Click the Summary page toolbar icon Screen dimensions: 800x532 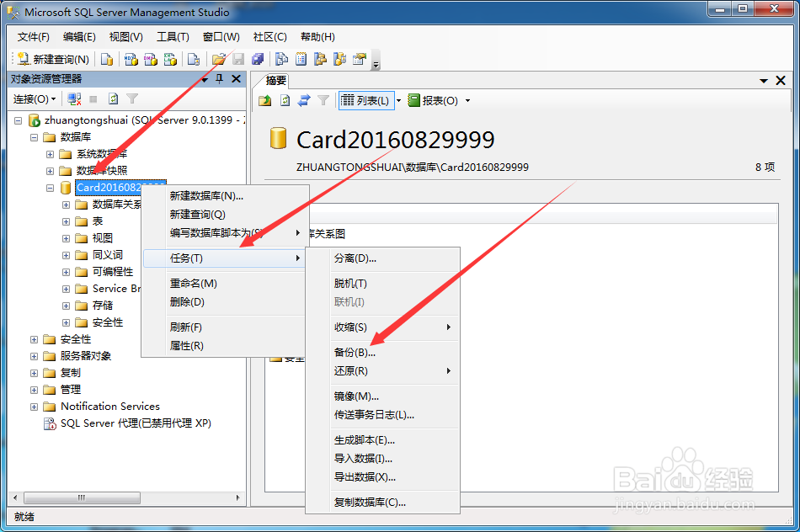[301, 59]
